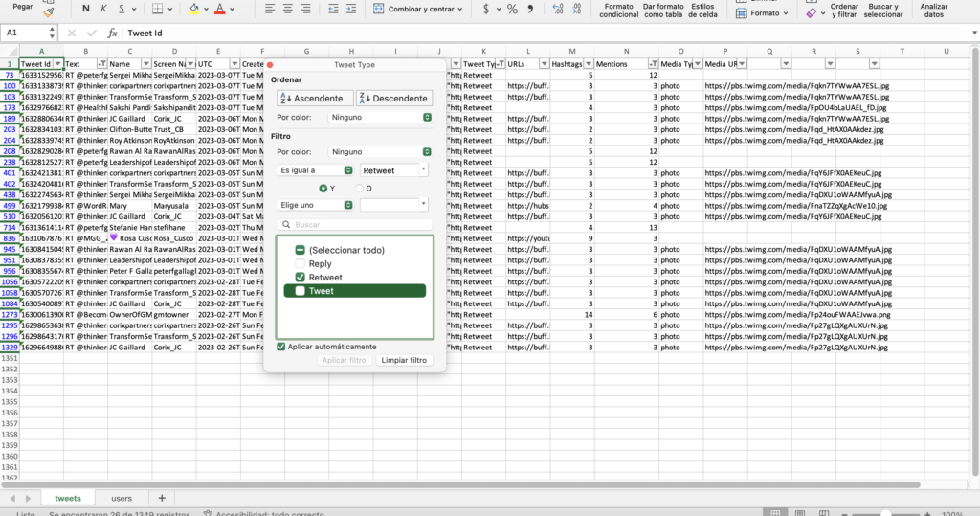Expand Combinar y centrar dropdown
Image resolution: width=980 pixels, height=516 pixels.
(461, 9)
